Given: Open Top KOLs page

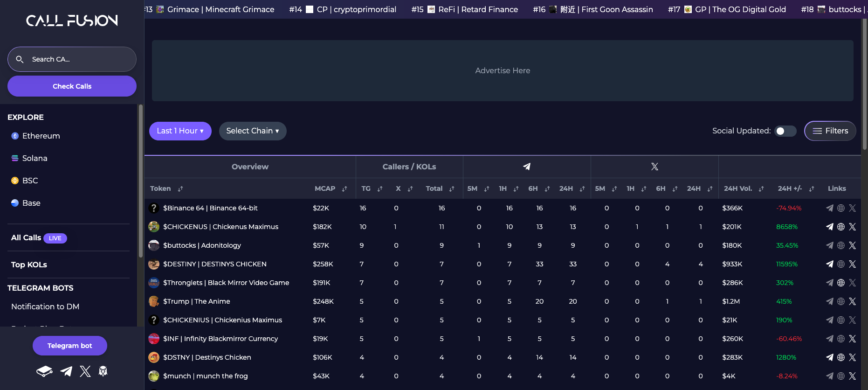Looking at the screenshot, I should (x=29, y=265).
